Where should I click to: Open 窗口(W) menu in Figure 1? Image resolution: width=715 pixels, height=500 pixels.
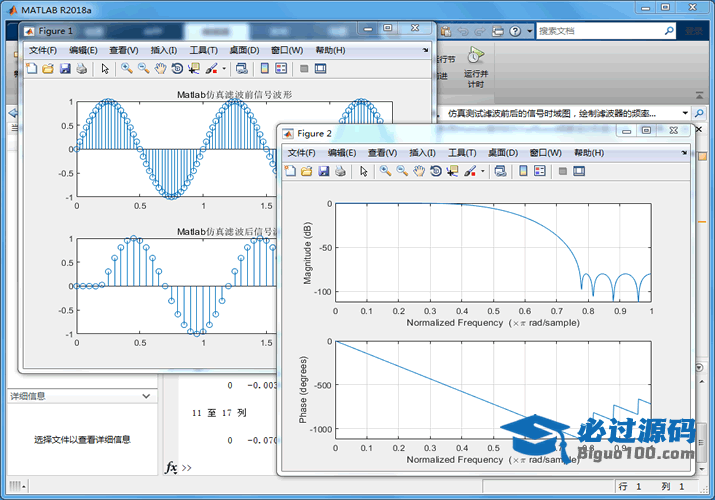(287, 50)
